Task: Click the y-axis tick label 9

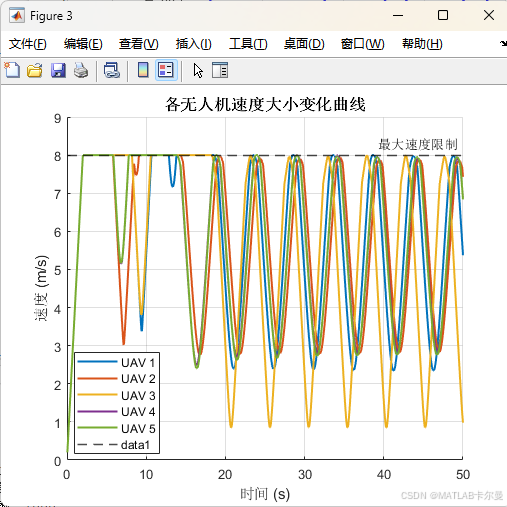Action: tap(58, 118)
